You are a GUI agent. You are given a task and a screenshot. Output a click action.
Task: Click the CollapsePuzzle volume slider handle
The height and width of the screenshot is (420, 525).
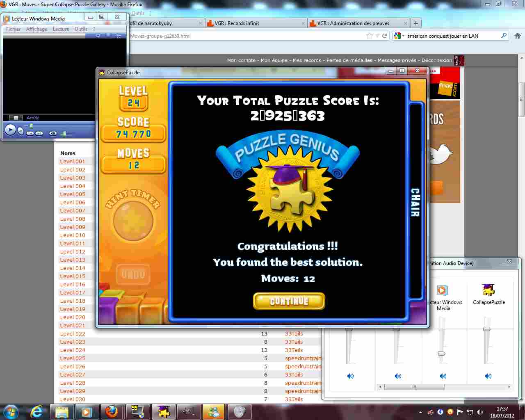coord(486,329)
